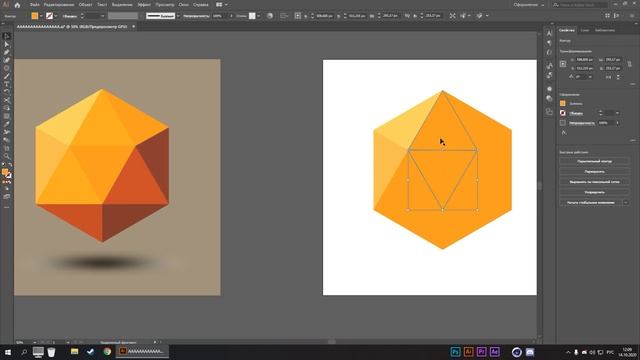Screen dimensions: 640x360
Task: Click reference point widget in Properties panel
Action: click(x=563, y=64)
